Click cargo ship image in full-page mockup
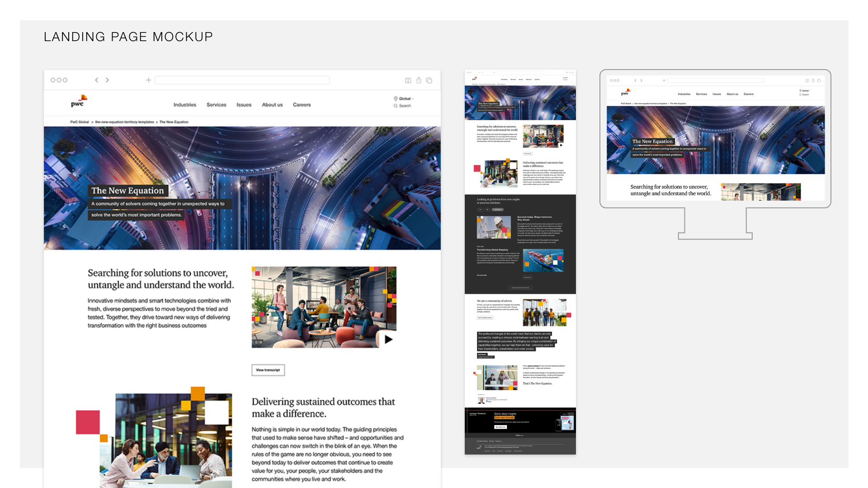The image size is (868, 488). coord(543,260)
